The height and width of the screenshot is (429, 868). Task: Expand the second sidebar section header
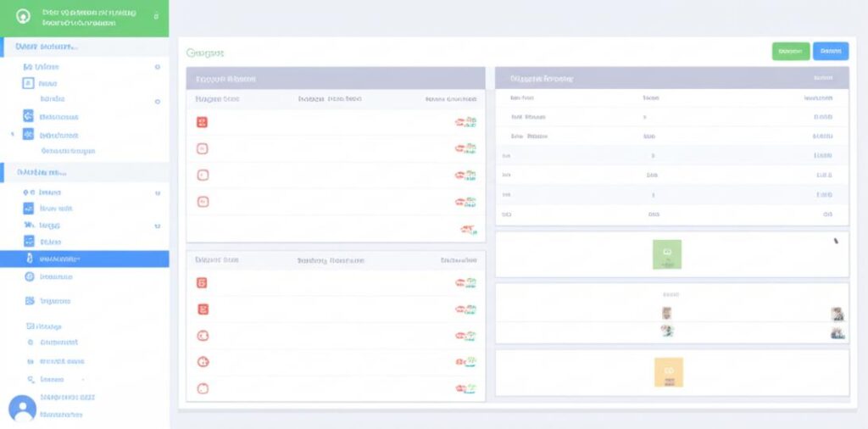pyautogui.click(x=84, y=172)
